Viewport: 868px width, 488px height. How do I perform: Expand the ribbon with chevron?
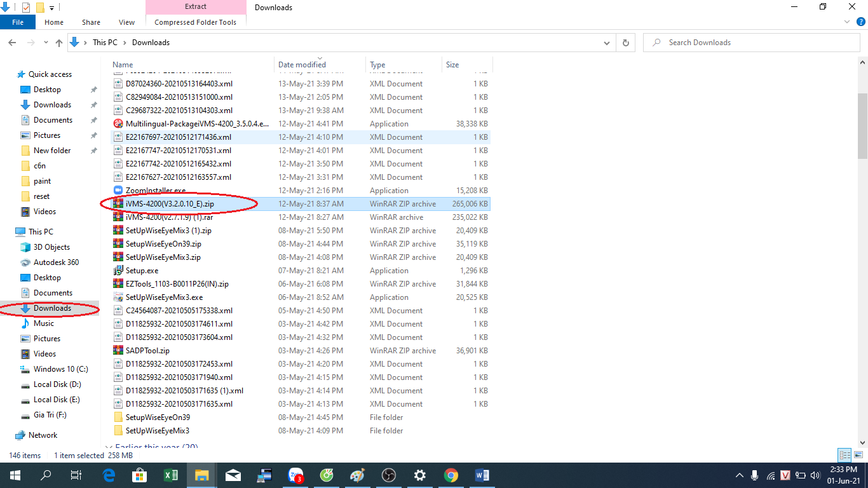(846, 22)
